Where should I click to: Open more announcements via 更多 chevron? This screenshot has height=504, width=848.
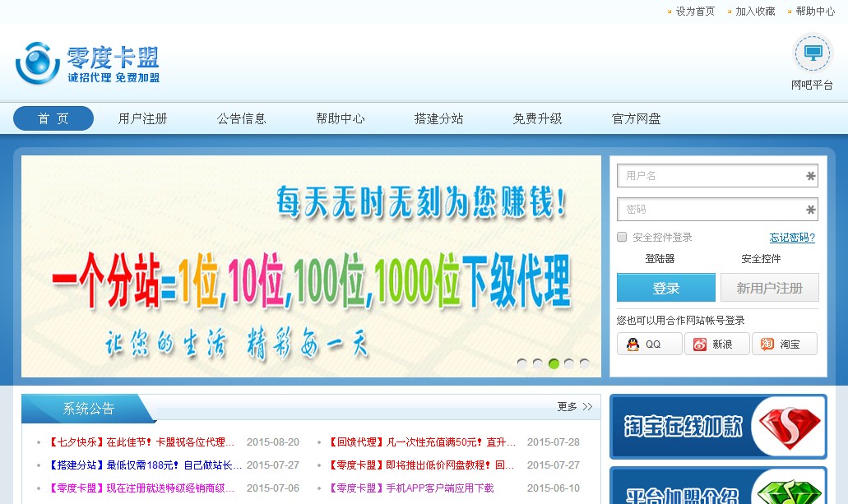click(575, 407)
